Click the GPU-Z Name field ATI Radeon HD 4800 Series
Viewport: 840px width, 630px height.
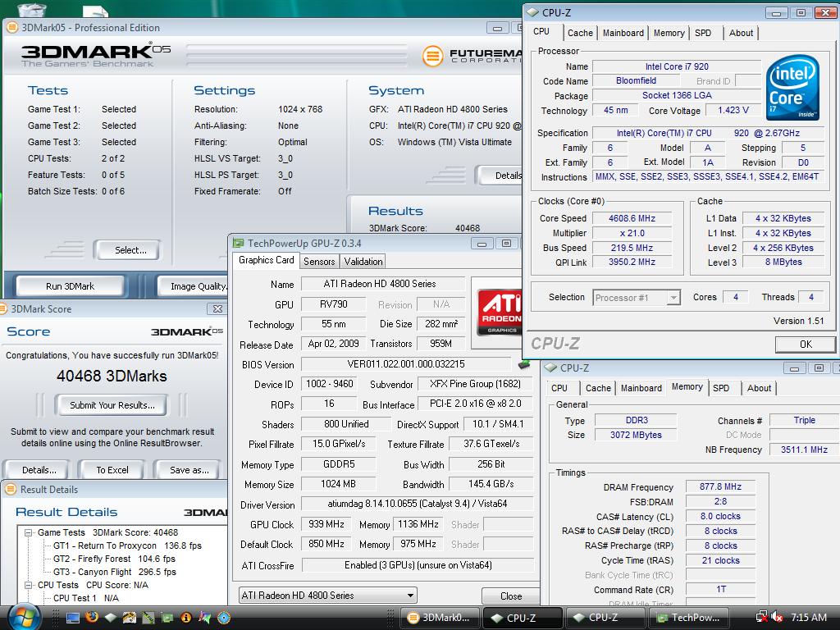coord(382,284)
